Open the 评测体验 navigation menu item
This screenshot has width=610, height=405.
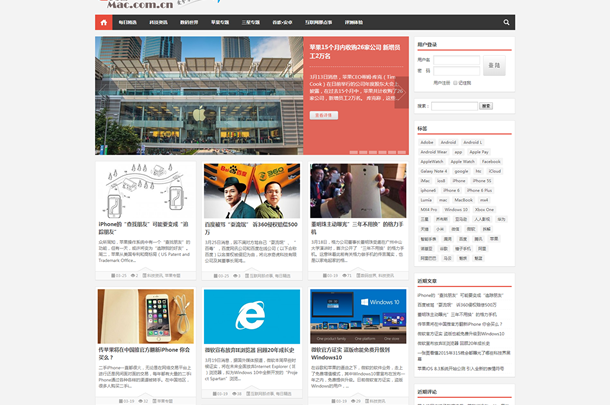(x=354, y=23)
